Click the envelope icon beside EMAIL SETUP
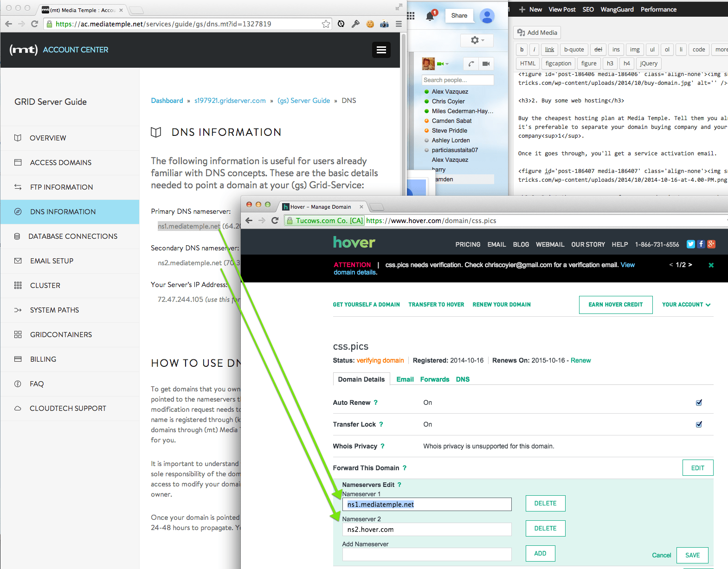 [x=18, y=261]
